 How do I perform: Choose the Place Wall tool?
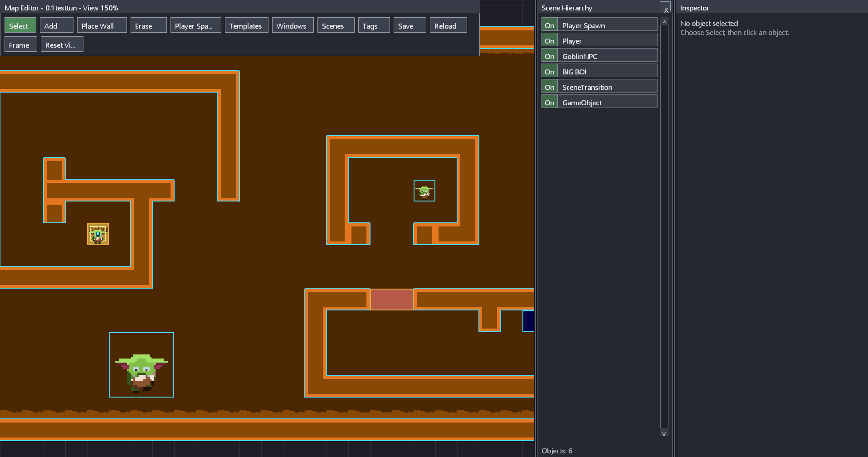[x=102, y=25]
